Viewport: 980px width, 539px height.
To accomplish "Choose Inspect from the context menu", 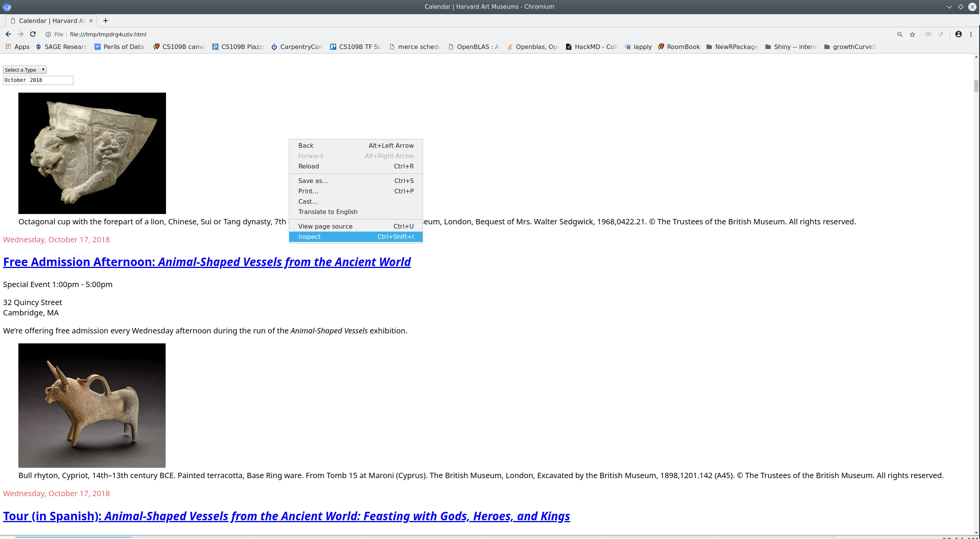I will 356,237.
